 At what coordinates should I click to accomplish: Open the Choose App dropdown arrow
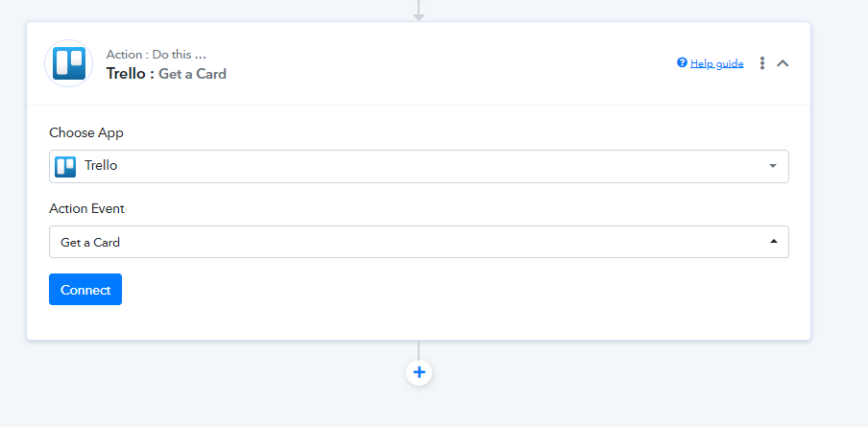click(x=773, y=166)
